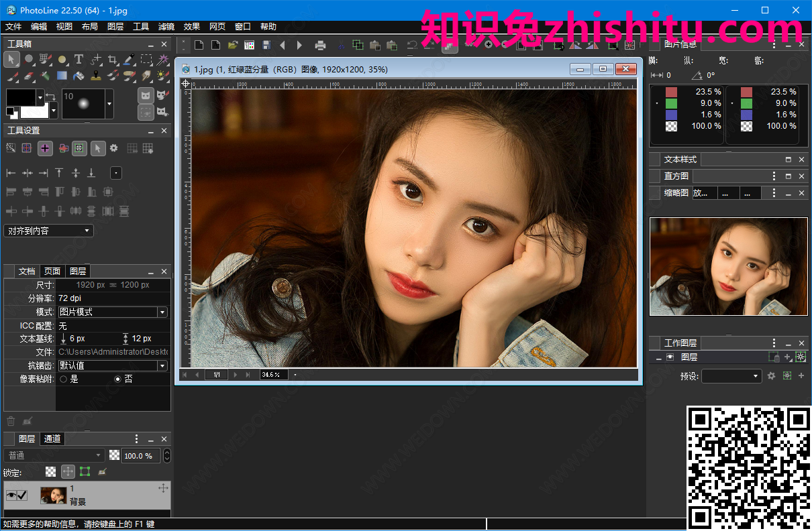Toggle the purple plus button in tool settings
812x531 pixels.
pyautogui.click(x=45, y=148)
